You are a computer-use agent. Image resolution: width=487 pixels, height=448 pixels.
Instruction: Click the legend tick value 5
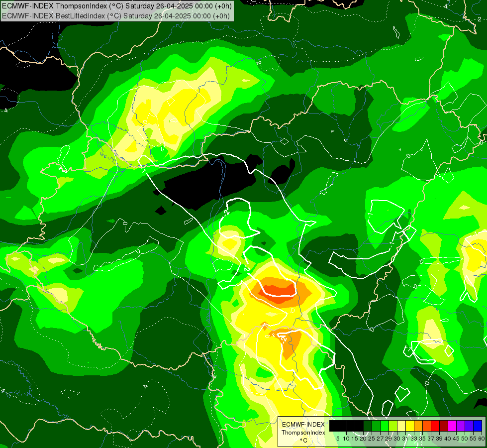[x=338, y=439]
